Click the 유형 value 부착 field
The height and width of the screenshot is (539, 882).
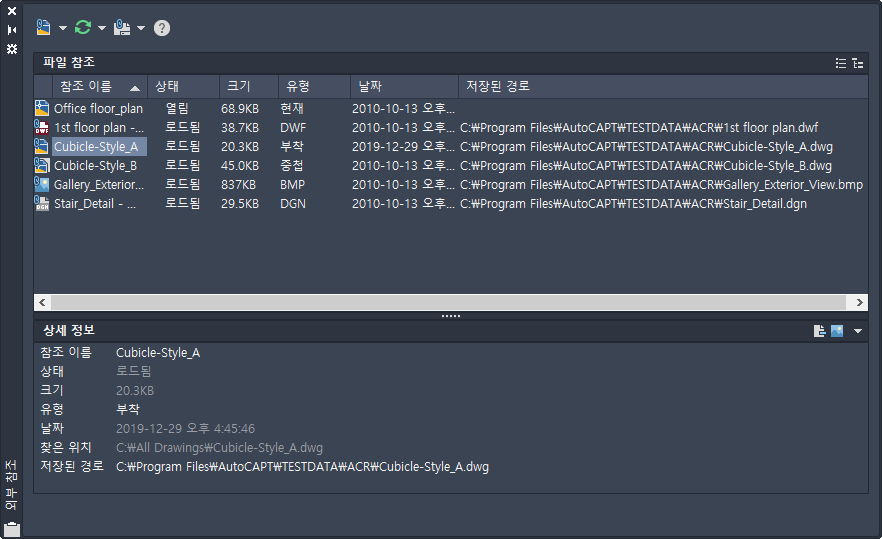click(x=128, y=410)
